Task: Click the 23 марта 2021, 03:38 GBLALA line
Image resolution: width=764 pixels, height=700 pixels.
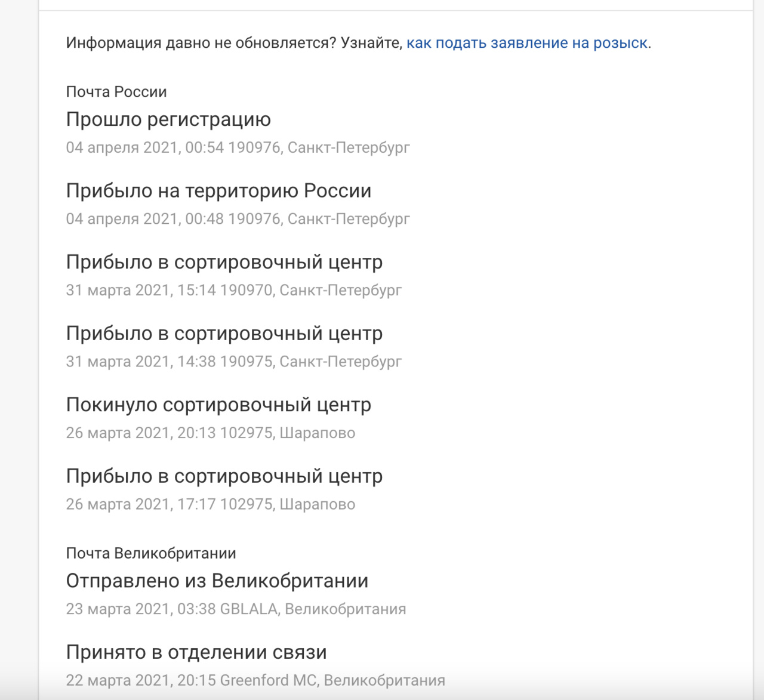Action: tap(236, 609)
